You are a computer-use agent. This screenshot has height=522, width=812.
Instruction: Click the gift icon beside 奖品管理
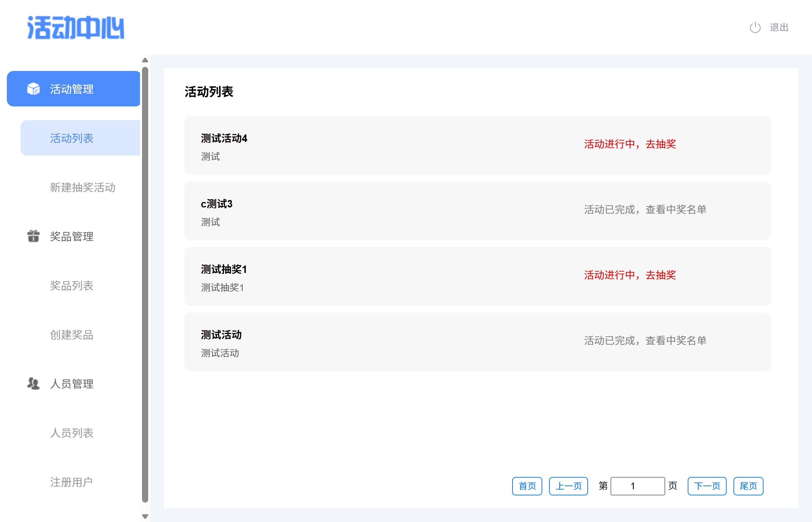(x=33, y=236)
